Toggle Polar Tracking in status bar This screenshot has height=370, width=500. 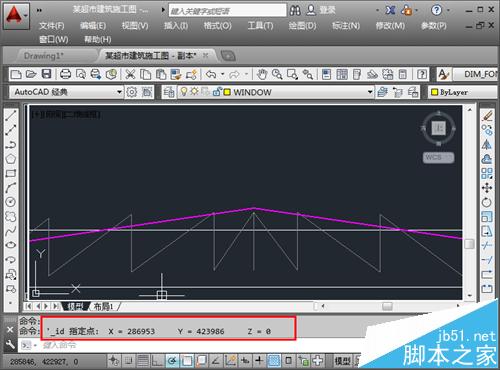tap(172, 361)
